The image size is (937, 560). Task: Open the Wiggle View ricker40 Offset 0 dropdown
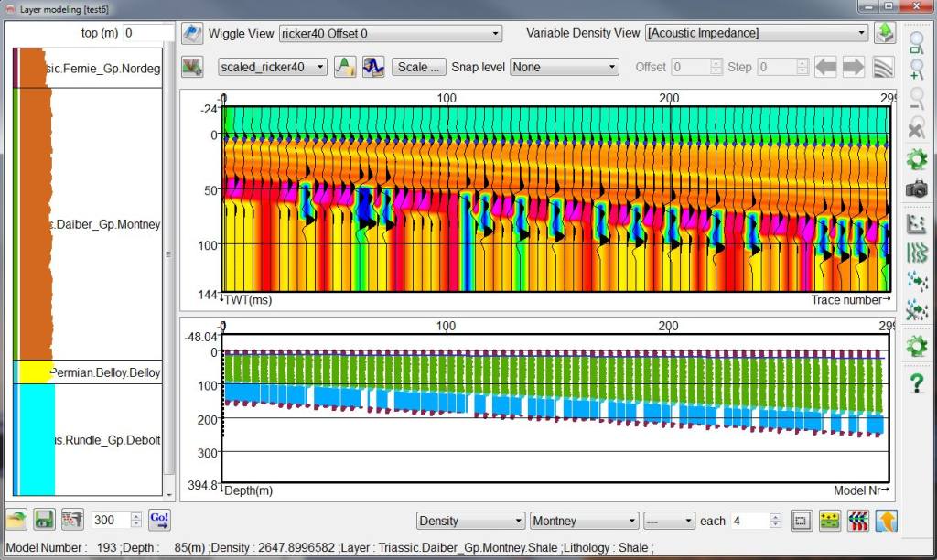(391, 34)
